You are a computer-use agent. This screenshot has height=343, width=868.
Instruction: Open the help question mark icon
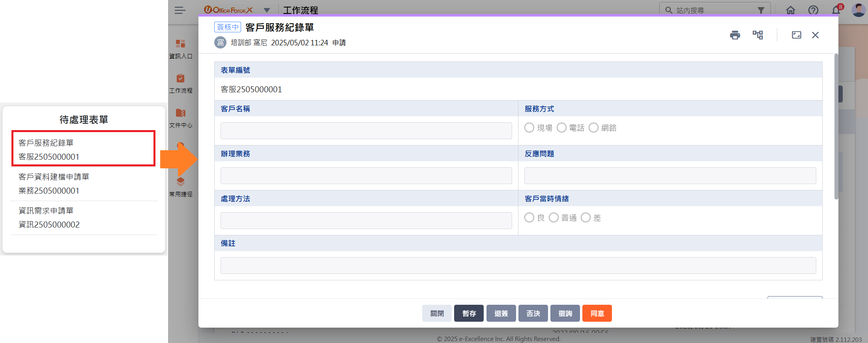tap(813, 10)
